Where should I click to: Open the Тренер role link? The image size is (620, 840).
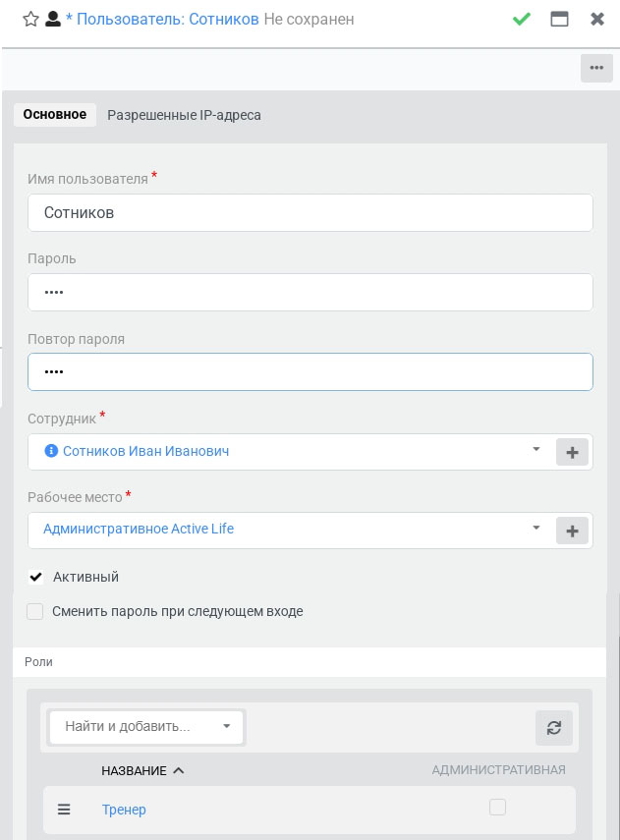click(x=124, y=810)
